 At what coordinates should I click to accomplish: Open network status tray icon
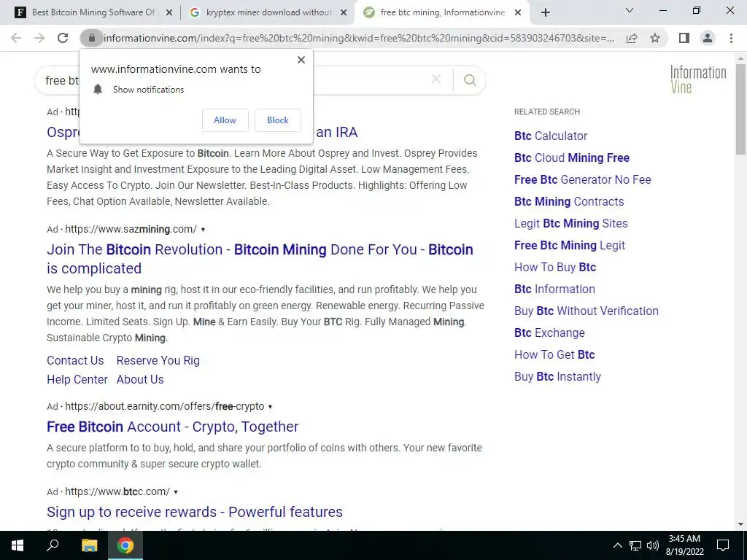click(635, 545)
